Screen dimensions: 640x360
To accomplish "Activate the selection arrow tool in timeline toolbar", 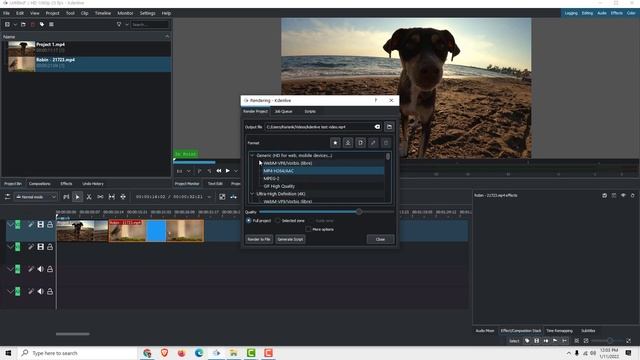I will pyautogui.click(x=77, y=197).
